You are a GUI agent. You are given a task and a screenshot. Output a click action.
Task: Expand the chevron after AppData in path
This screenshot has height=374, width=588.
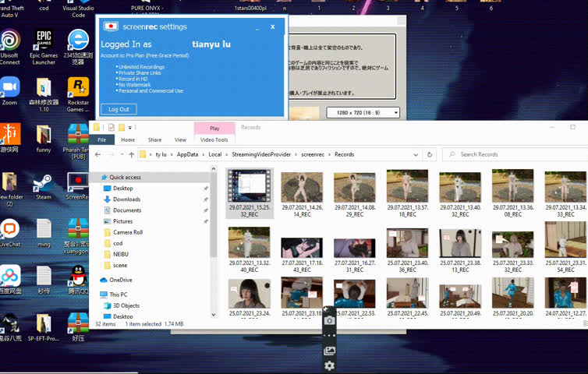[x=203, y=154]
